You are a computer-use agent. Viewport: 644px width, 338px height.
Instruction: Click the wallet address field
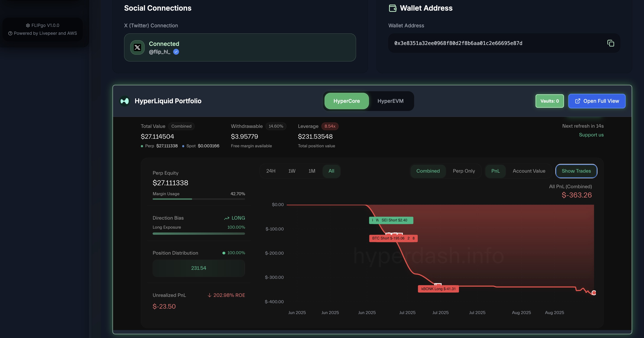click(504, 43)
